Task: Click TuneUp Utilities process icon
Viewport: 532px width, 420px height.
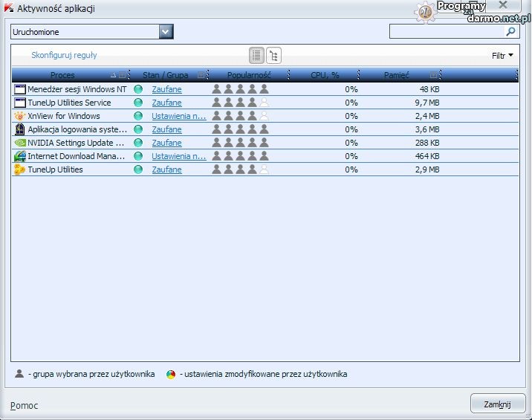Action: click(x=19, y=169)
